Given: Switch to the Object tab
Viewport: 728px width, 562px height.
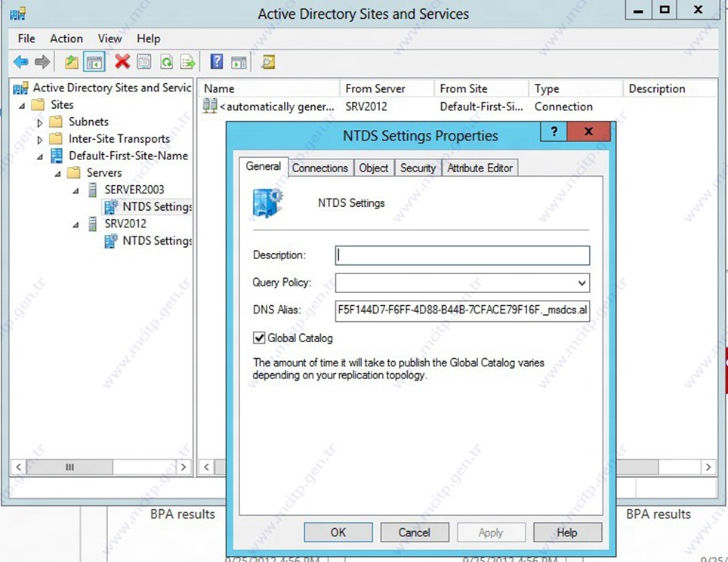Looking at the screenshot, I should pos(374,168).
